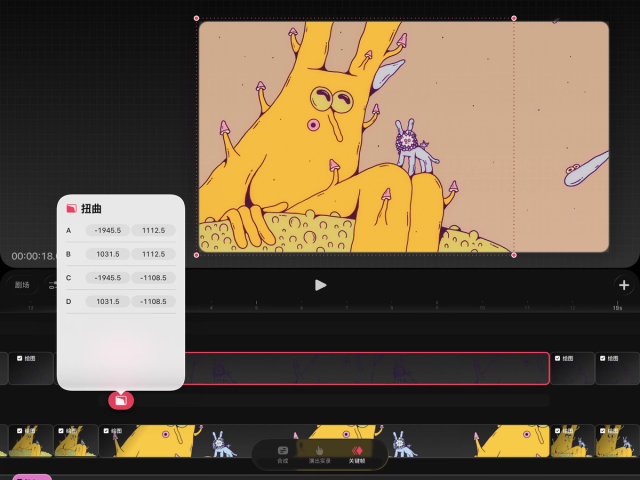640x480 pixels.
Task: Toggle checkbox on lower track's last clip
Action: pos(602,431)
